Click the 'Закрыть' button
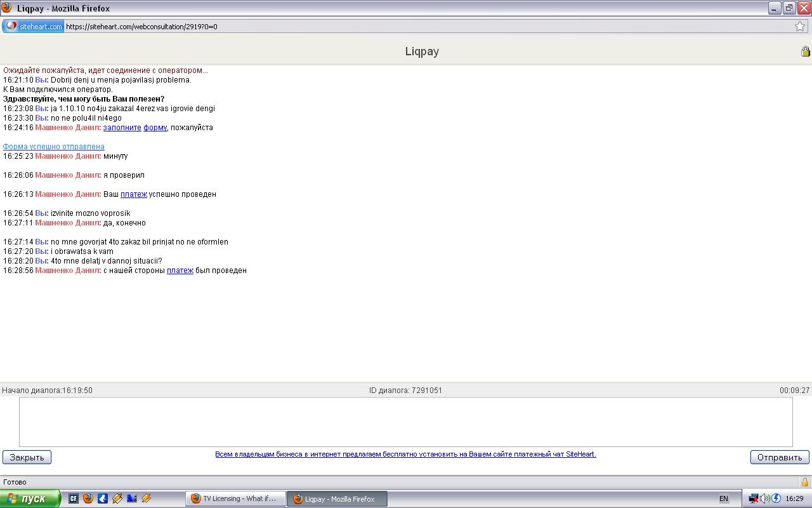The width and height of the screenshot is (812, 508). point(27,457)
